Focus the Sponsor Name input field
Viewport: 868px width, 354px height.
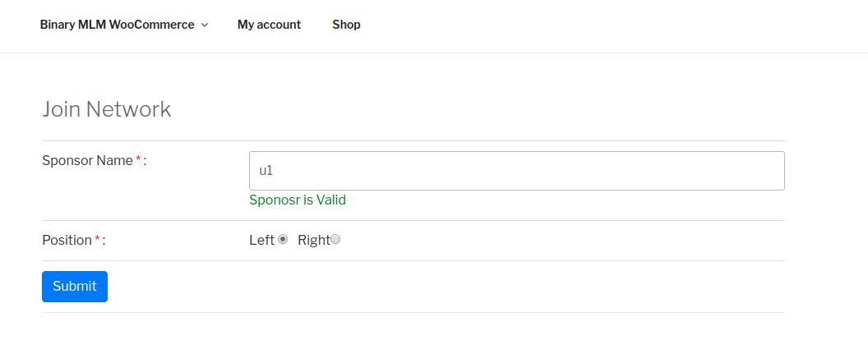pyautogui.click(x=516, y=171)
